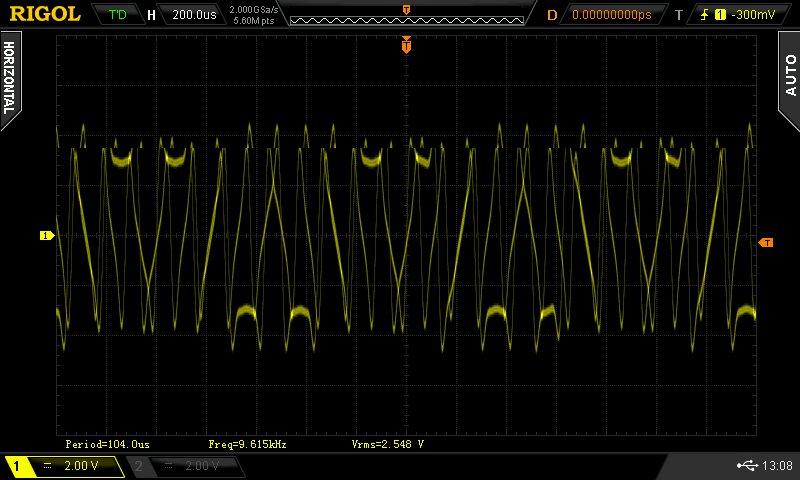Click the orange trigger position marker above the grid
Image resolution: width=800 pixels, height=480 pixels.
[x=406, y=45]
